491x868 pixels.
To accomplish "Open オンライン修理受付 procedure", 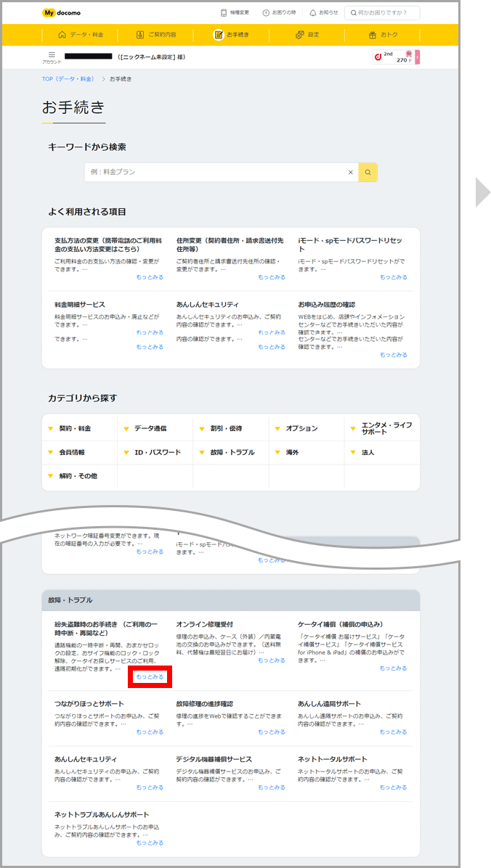I will click(x=204, y=624).
